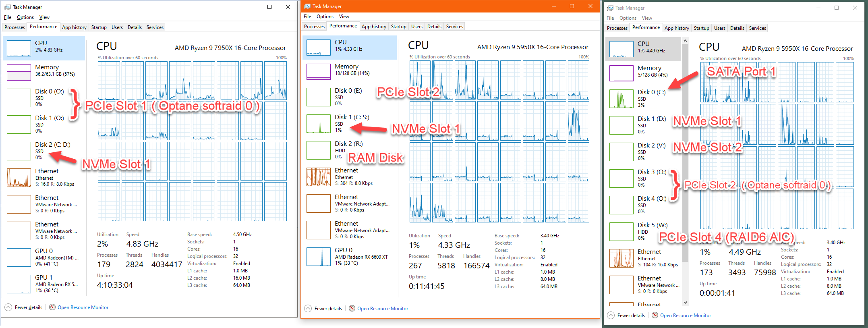Switch to App history tab in middle window
This screenshot has width=868, height=328.
coord(374,27)
